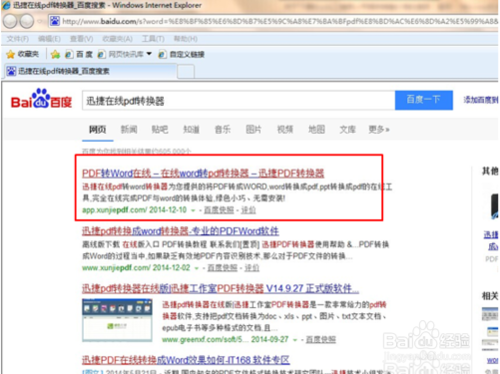Open the 收藏夹(A) menu
This screenshot has width=500, height=374.
click(x=117, y=39)
